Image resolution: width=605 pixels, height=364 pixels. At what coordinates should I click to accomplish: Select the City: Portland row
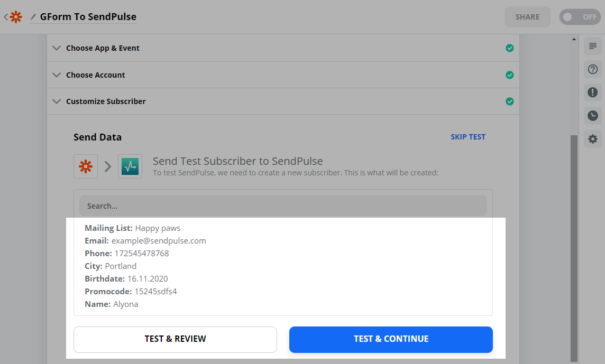pos(111,266)
